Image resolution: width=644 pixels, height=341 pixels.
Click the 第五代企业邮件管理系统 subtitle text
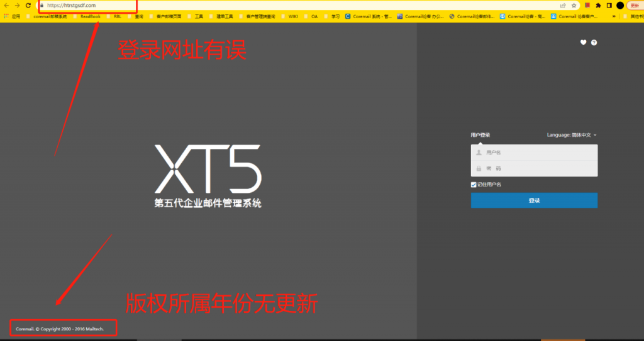point(208,203)
